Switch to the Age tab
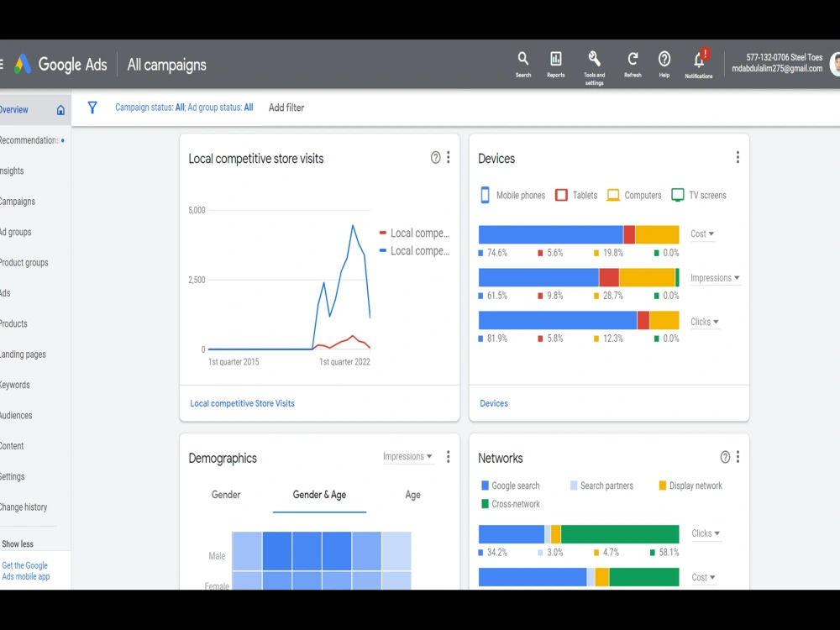Screen dimensions: 840x630 412,495
